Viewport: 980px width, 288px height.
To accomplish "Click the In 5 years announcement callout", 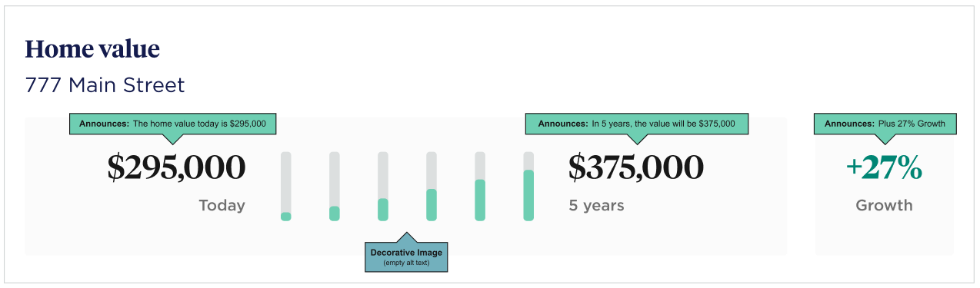I will (636, 124).
